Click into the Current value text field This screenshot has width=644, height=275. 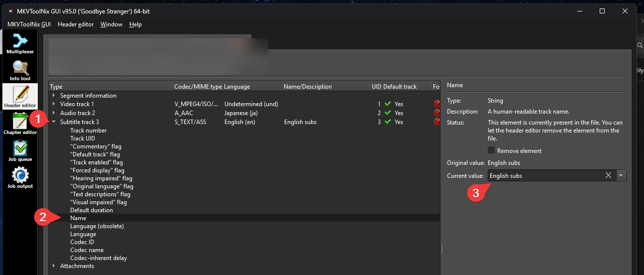[x=542, y=175]
